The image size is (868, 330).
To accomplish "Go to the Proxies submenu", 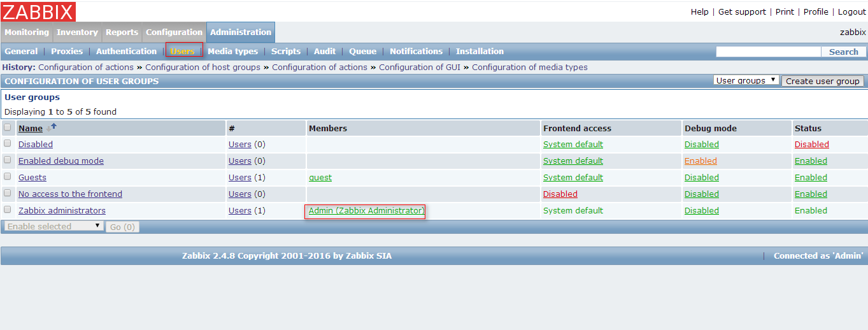I will (67, 52).
